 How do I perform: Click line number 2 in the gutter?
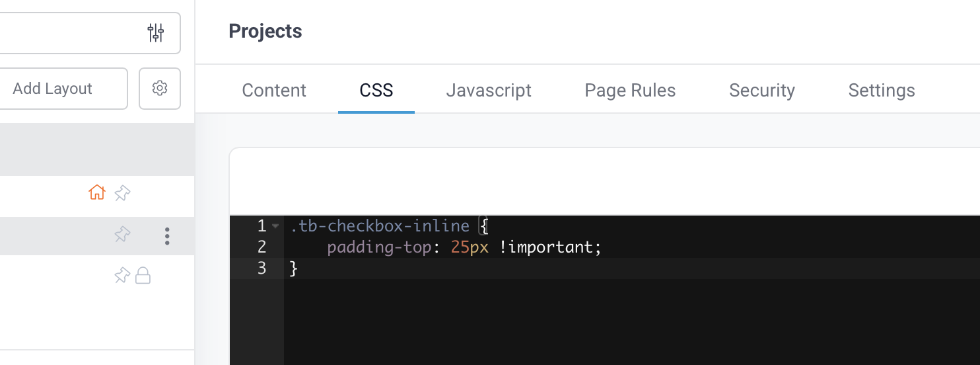[x=262, y=247]
